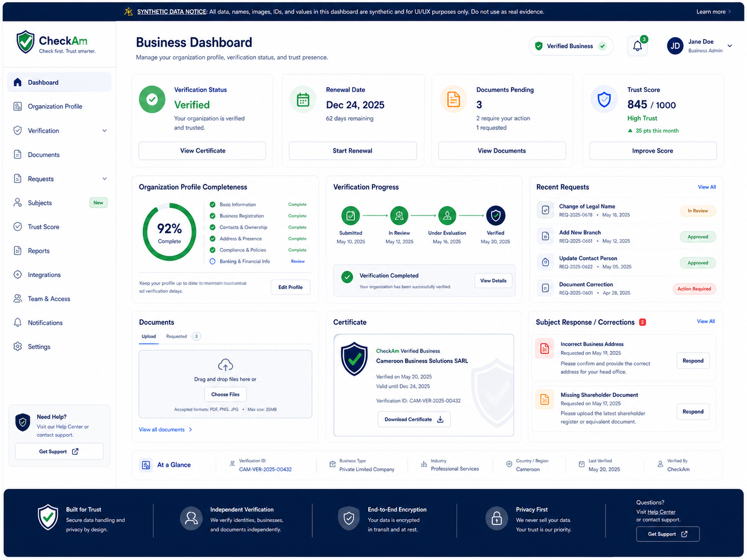Click the Incorrect Business Address red document icon

click(545, 349)
